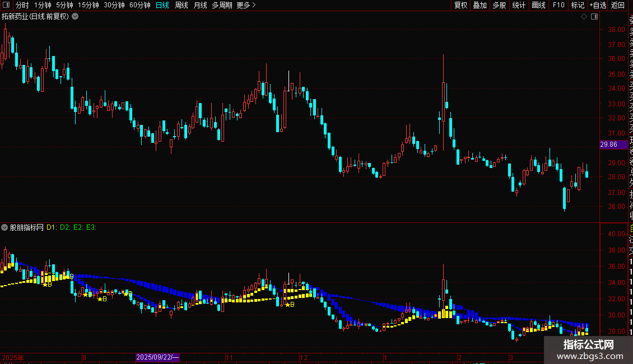Image resolution: width=633 pixels, height=364 pixels.
Task: Click the 29.86 current price tag
Action: [613, 144]
